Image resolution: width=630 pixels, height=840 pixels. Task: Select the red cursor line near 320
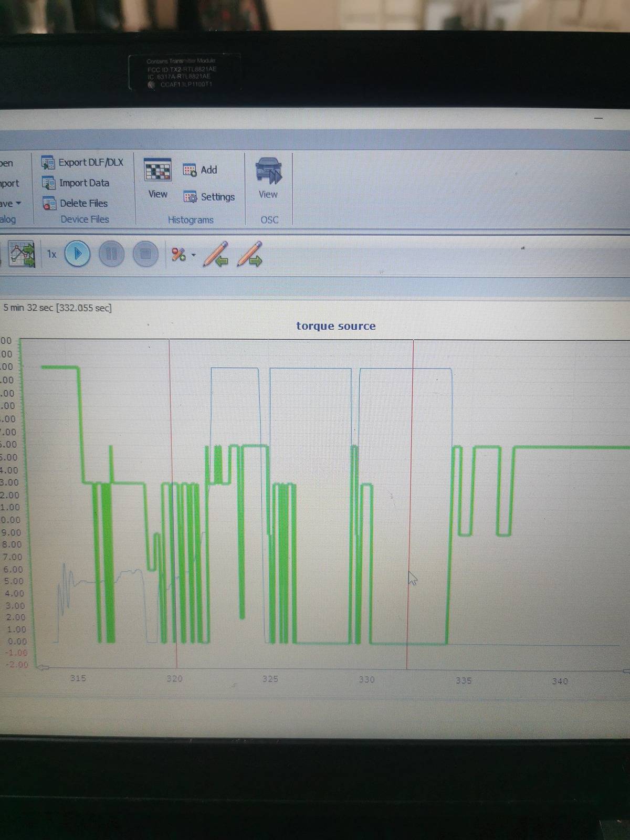tap(173, 504)
